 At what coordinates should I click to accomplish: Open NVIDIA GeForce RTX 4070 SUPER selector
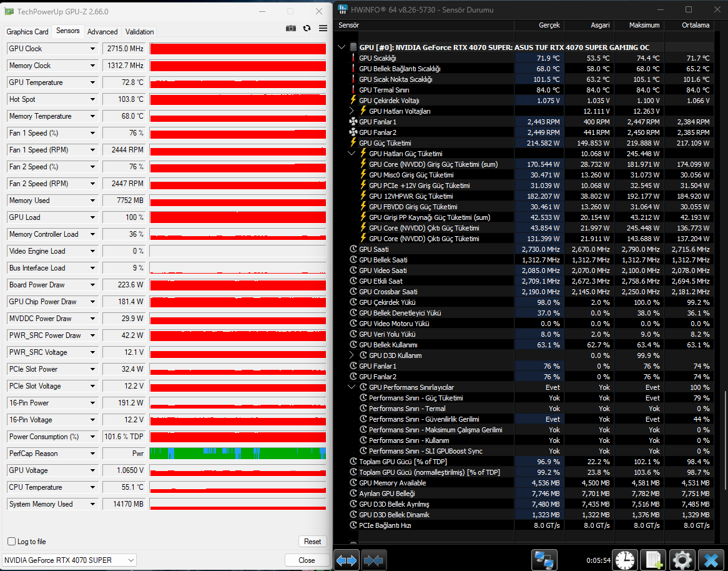pyautogui.click(x=69, y=560)
